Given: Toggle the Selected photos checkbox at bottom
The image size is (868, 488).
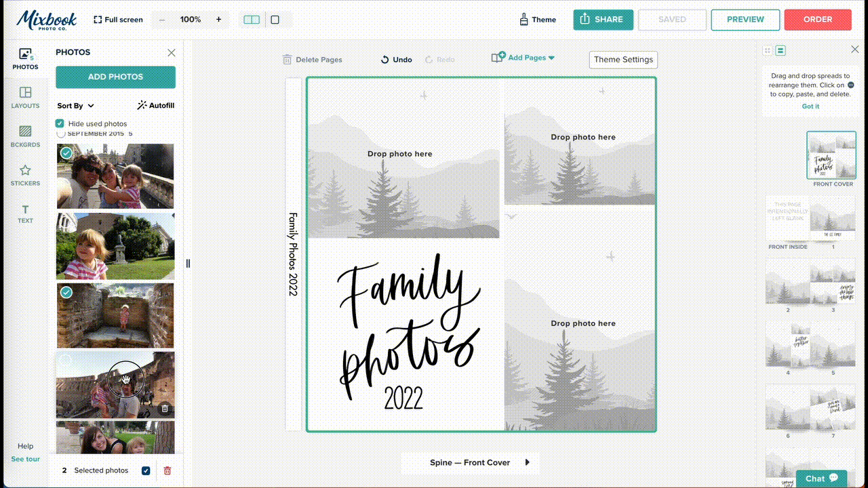Looking at the screenshot, I should [146, 470].
